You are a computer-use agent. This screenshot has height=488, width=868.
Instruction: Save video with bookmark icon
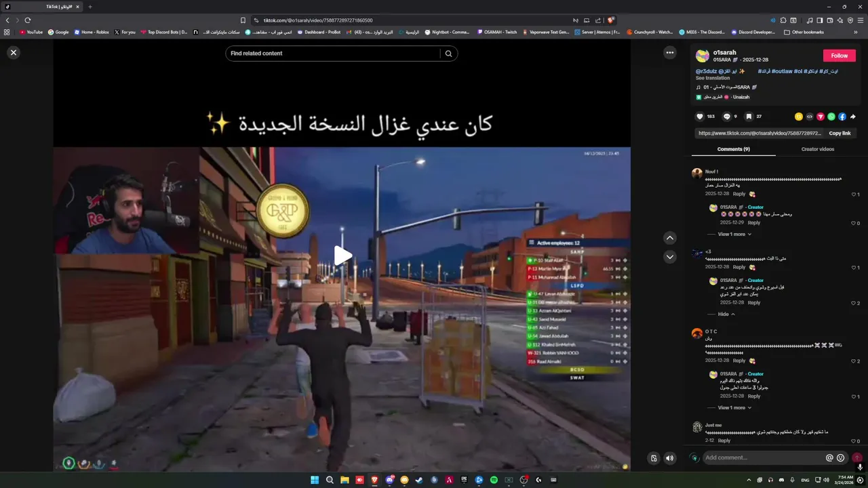click(x=749, y=117)
